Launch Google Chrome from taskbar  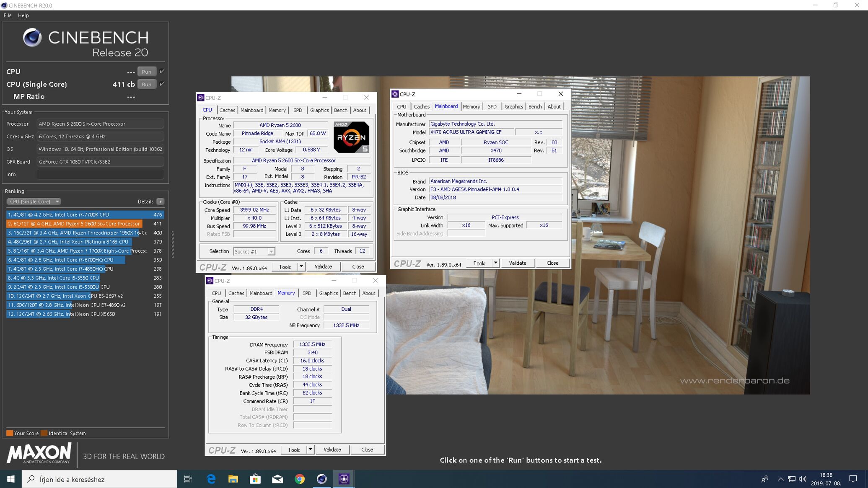tap(300, 479)
